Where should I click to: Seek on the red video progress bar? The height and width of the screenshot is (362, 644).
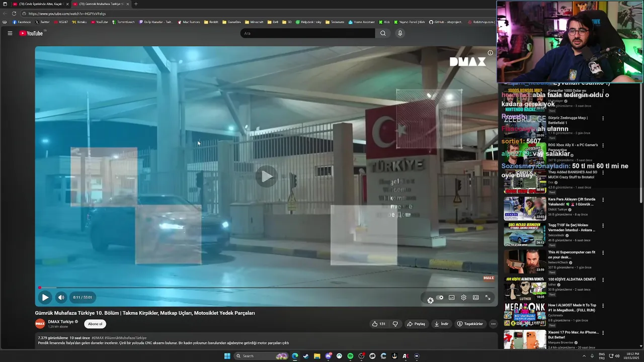pyautogui.click(x=266, y=288)
